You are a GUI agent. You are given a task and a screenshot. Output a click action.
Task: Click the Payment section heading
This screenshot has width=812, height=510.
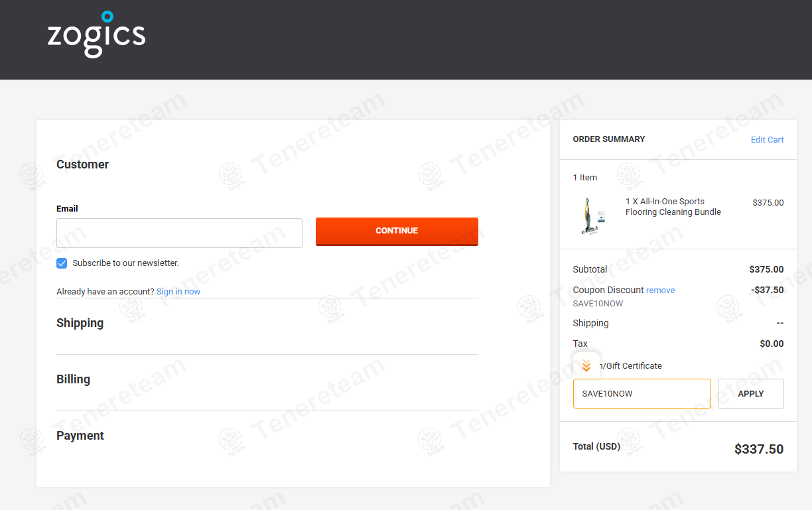click(x=80, y=436)
